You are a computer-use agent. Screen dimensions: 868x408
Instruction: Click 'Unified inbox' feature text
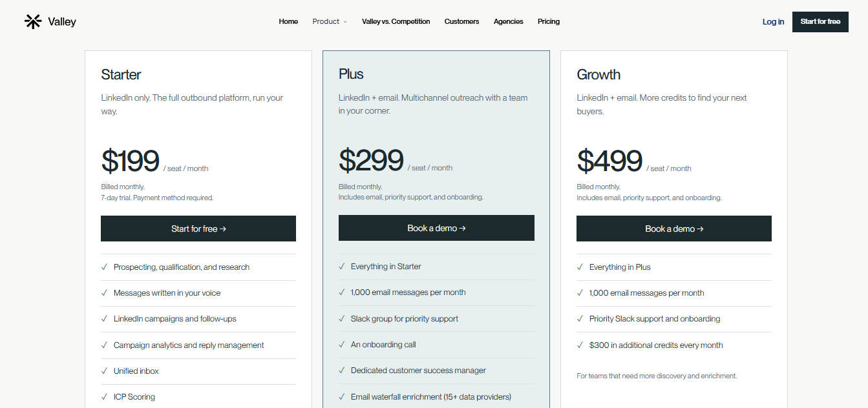(x=136, y=371)
